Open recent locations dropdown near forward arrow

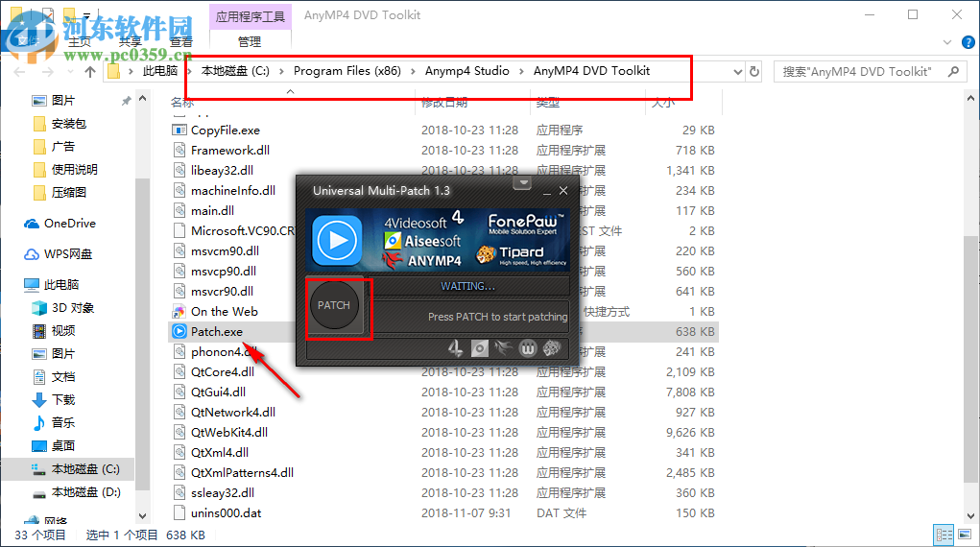70,72
